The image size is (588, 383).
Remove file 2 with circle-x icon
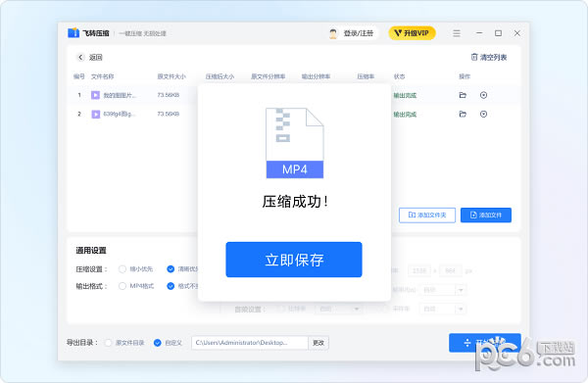(x=483, y=114)
